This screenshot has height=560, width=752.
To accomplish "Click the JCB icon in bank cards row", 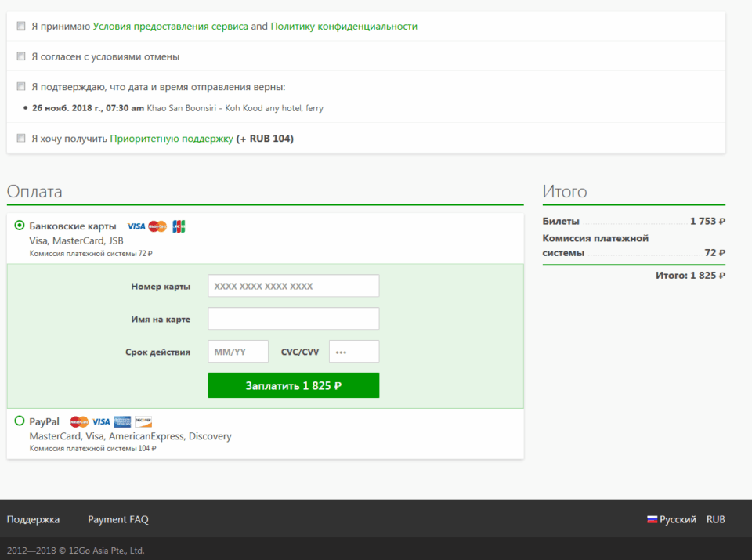I will coord(179,226).
